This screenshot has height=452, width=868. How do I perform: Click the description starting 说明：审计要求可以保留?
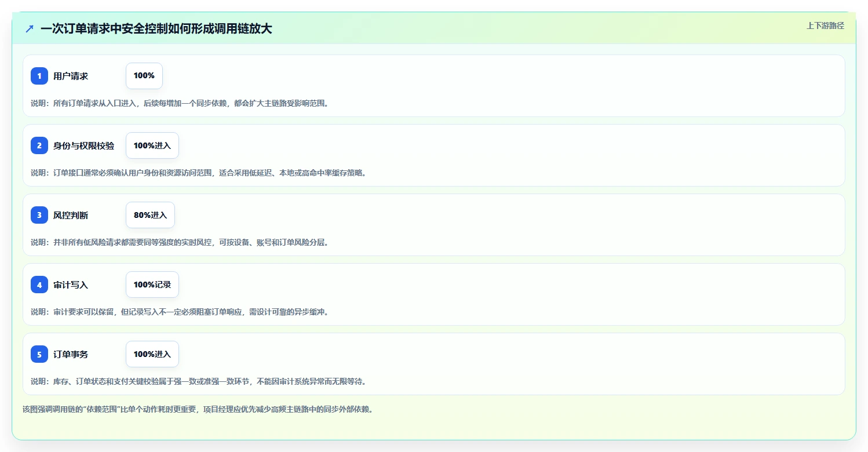[180, 312]
